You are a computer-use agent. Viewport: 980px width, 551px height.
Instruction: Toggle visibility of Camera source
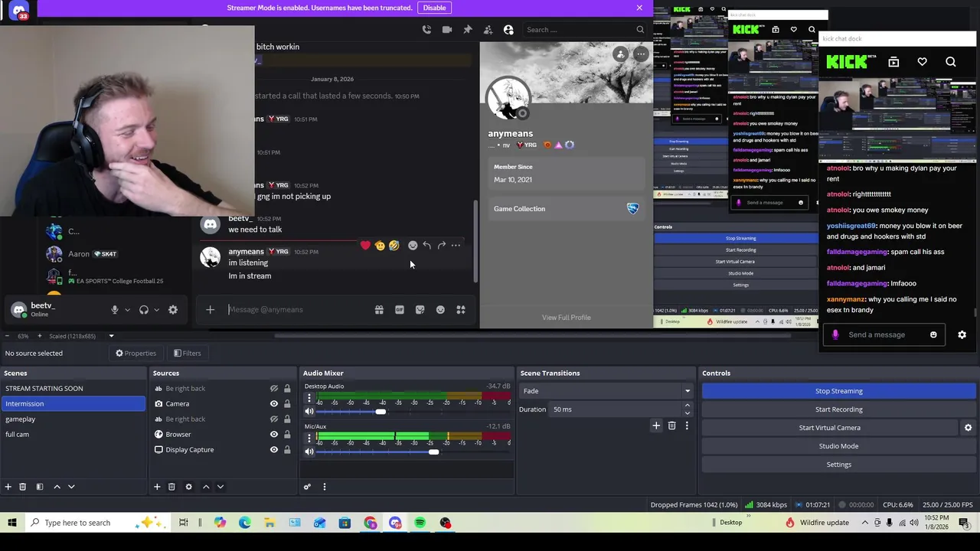(273, 404)
